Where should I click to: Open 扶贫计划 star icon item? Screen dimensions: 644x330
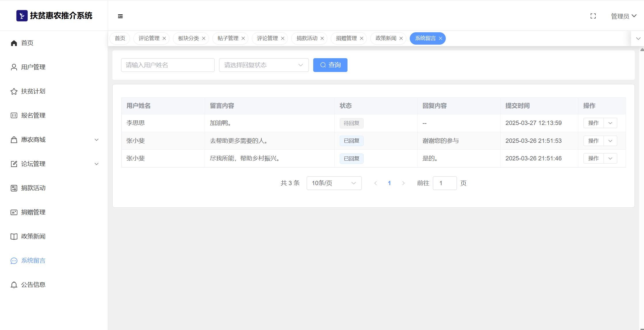coord(14,91)
